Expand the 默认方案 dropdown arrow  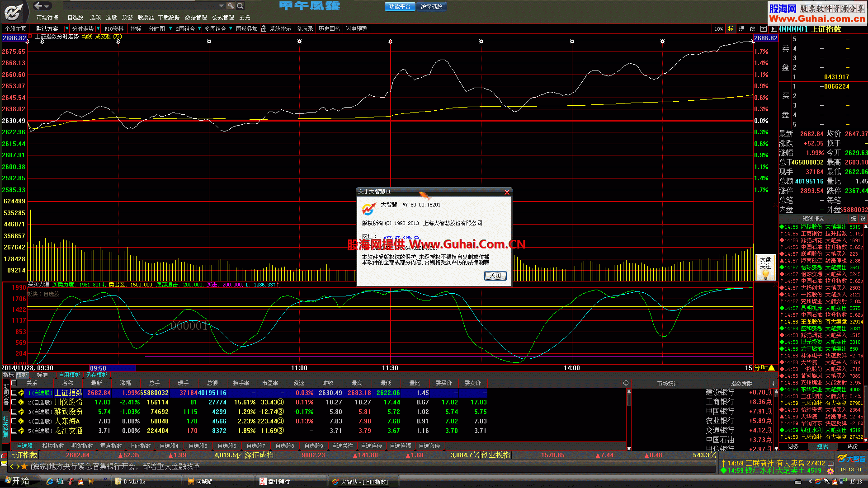click(x=68, y=29)
